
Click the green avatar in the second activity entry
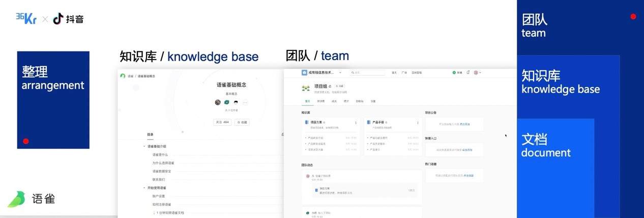308,212
